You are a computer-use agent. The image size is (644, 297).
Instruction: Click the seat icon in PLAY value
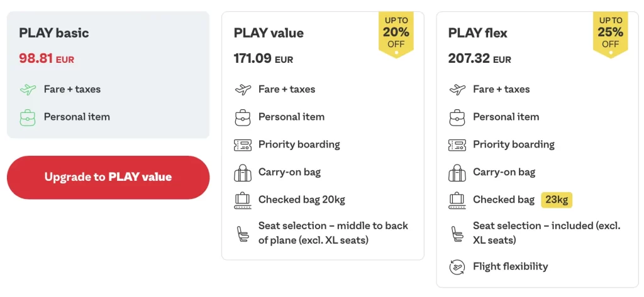click(x=243, y=233)
